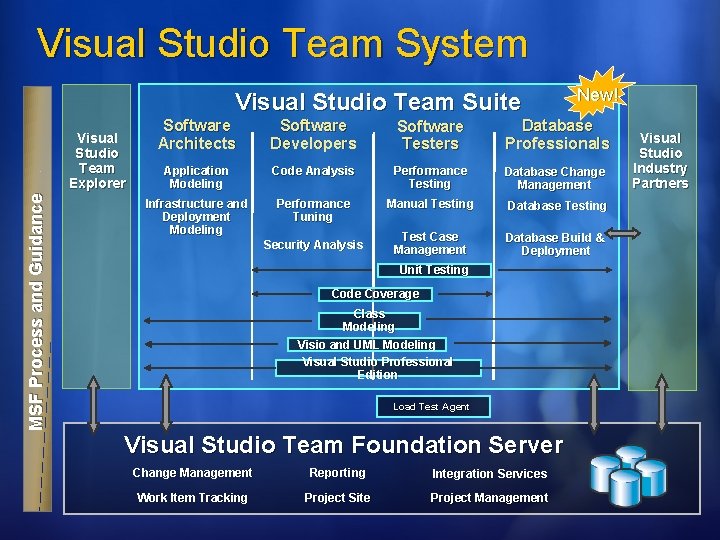Select Integration Services text
The width and height of the screenshot is (720, 540).
pos(489,474)
